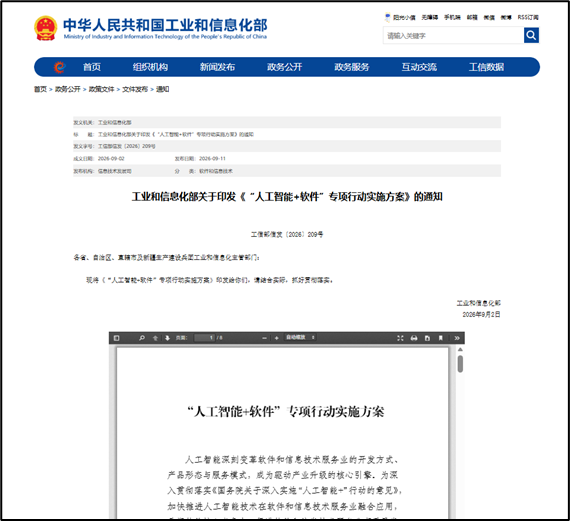The image size is (570, 521).
Task: Open the 微博 link in header
Action: [506, 17]
